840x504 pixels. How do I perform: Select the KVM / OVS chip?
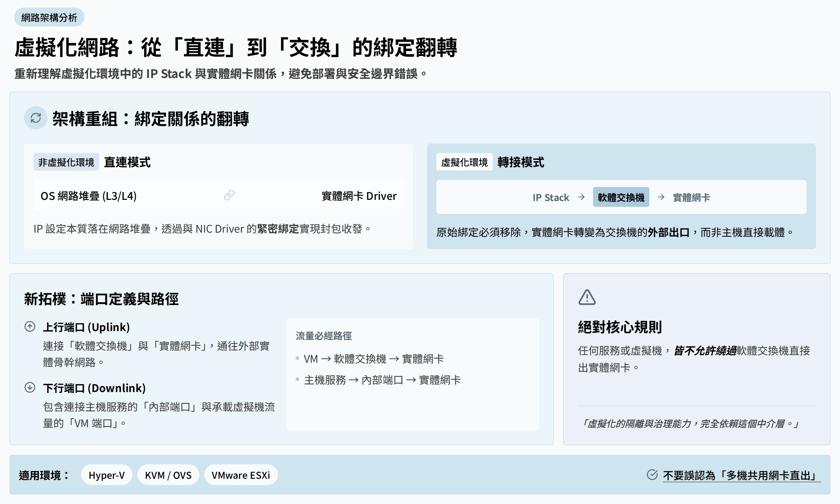point(168,475)
